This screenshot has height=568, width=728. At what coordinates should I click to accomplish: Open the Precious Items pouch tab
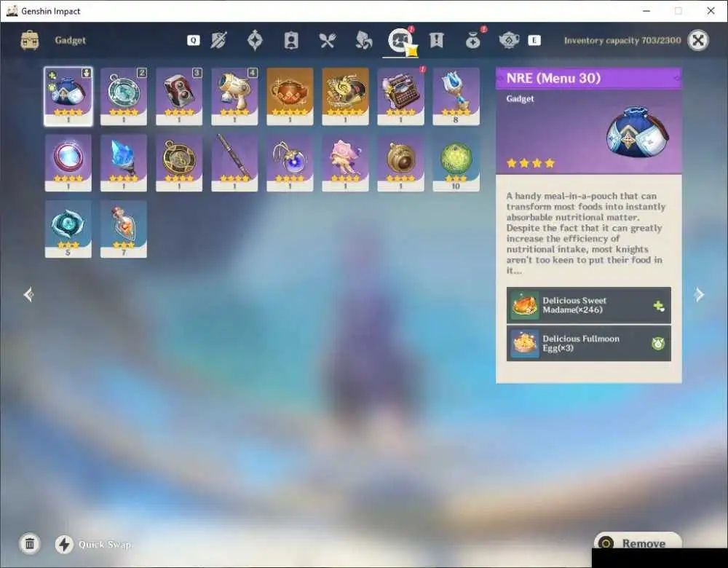[472, 40]
